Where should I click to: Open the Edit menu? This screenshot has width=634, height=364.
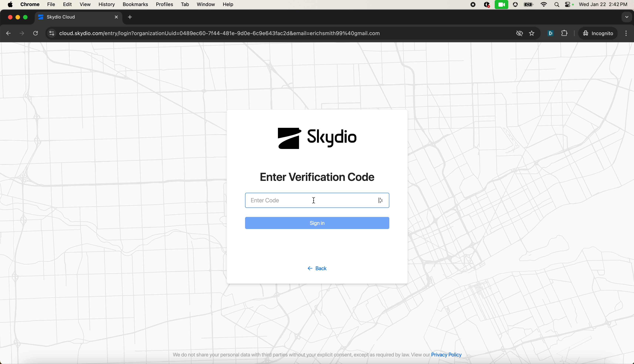click(68, 5)
